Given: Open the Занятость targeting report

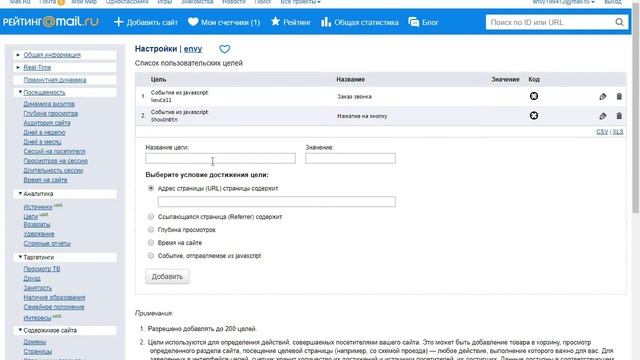Looking at the screenshot, I should 38,288.
